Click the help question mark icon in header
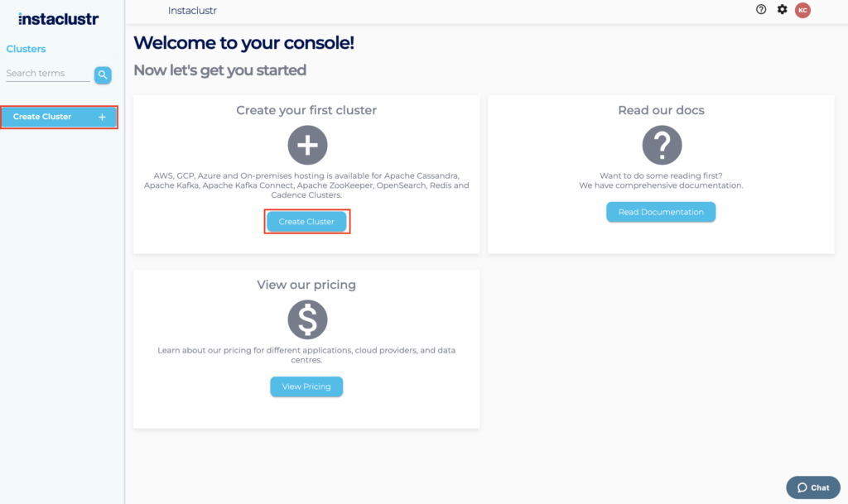Screen dimensions: 848x504 click(761, 10)
